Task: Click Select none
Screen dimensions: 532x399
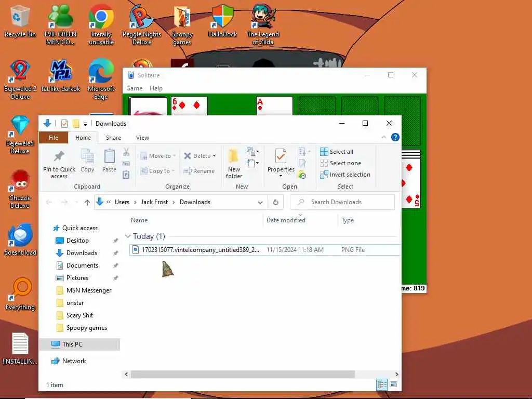Action: [x=340, y=163]
